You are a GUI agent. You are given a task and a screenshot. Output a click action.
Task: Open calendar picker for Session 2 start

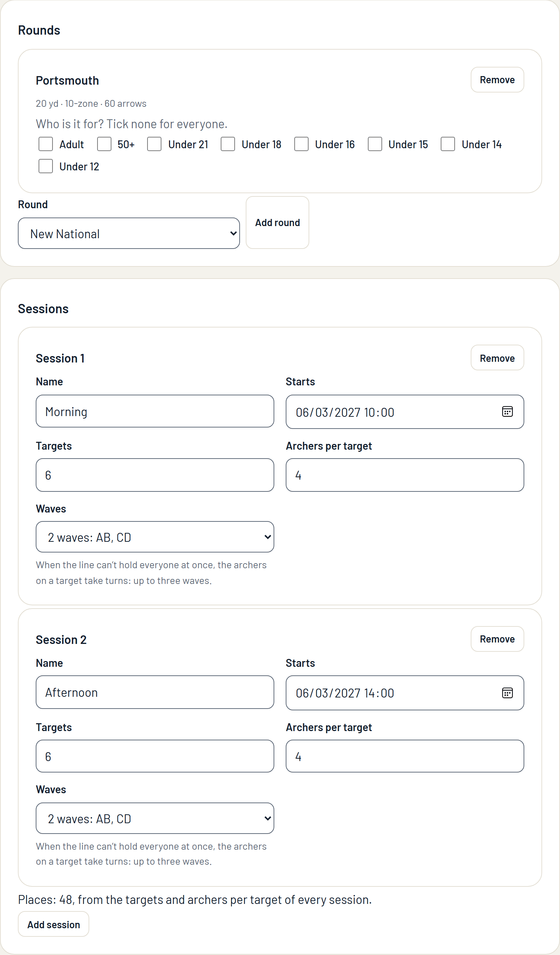point(507,693)
